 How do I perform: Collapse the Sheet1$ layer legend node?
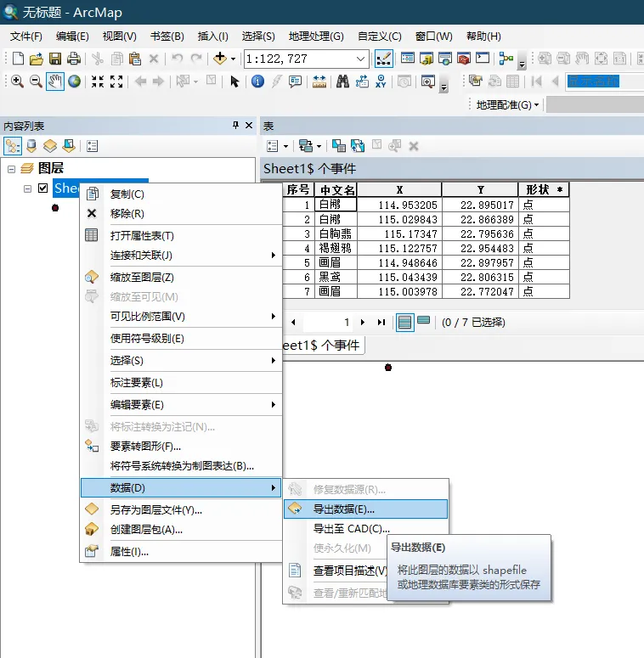click(28, 188)
